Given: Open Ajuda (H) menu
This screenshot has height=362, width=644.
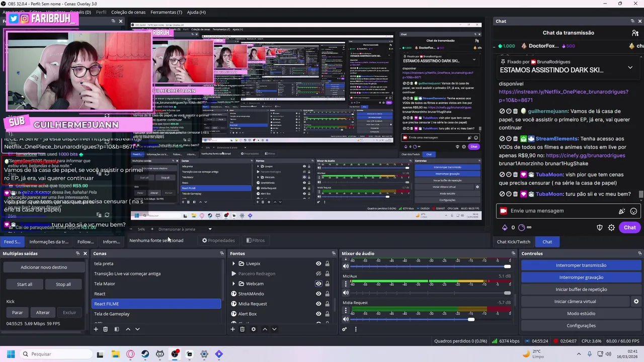Looking at the screenshot, I should tap(196, 12).
